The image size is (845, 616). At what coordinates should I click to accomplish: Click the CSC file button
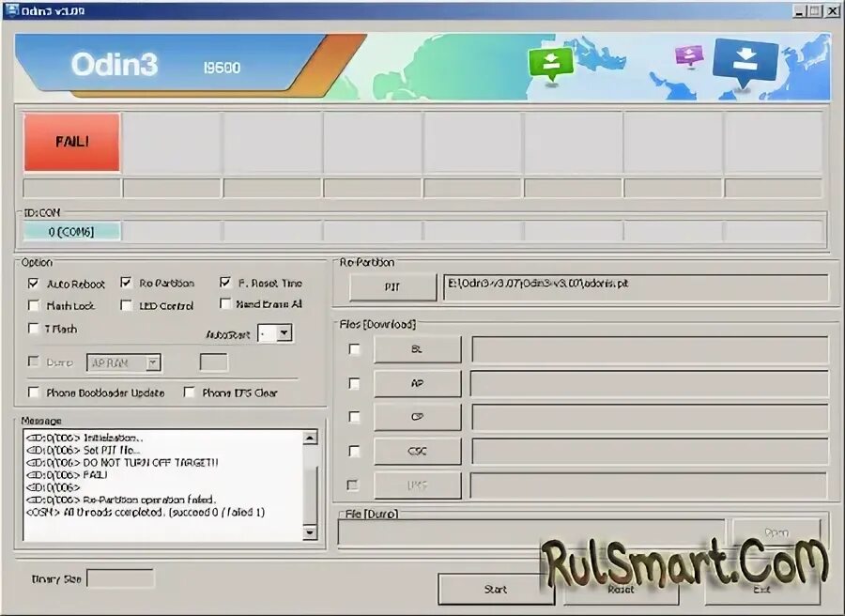coord(417,451)
